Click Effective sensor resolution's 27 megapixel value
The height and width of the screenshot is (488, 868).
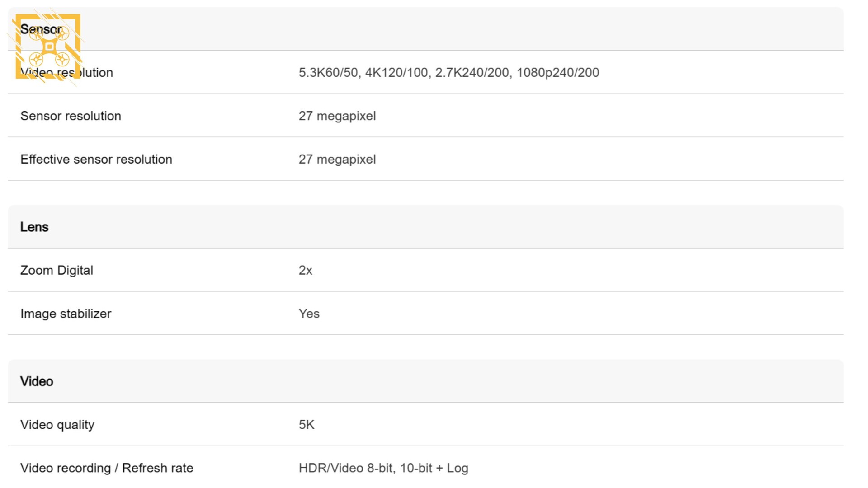(337, 160)
